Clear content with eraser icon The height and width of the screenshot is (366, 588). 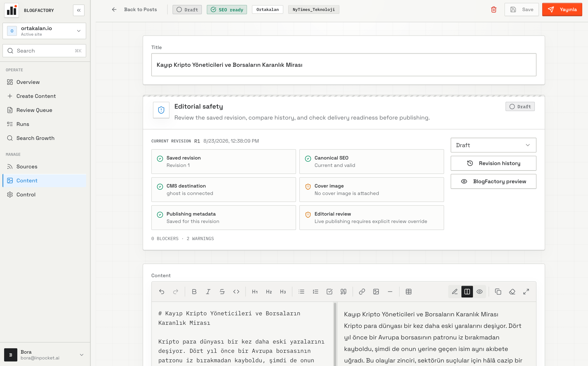tap(512, 292)
